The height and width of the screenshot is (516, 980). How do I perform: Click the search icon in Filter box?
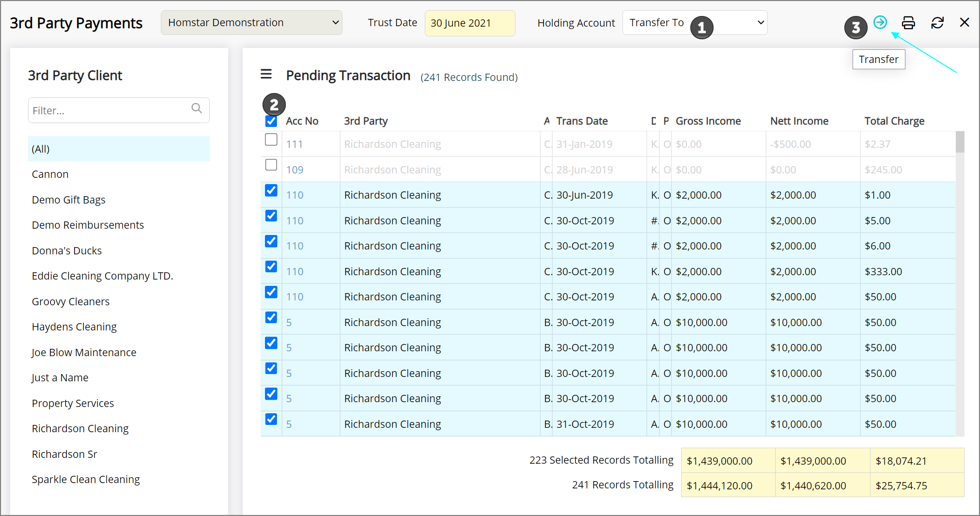pos(197,109)
